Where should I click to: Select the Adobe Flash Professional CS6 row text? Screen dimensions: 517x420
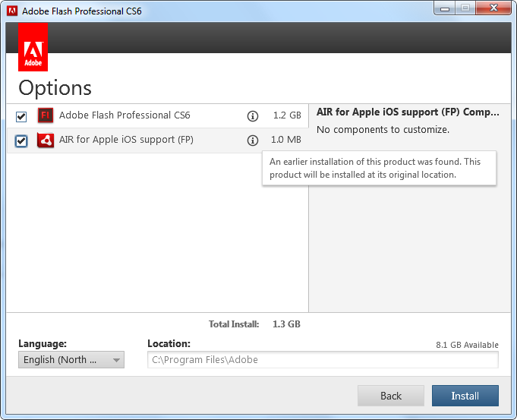click(x=125, y=115)
